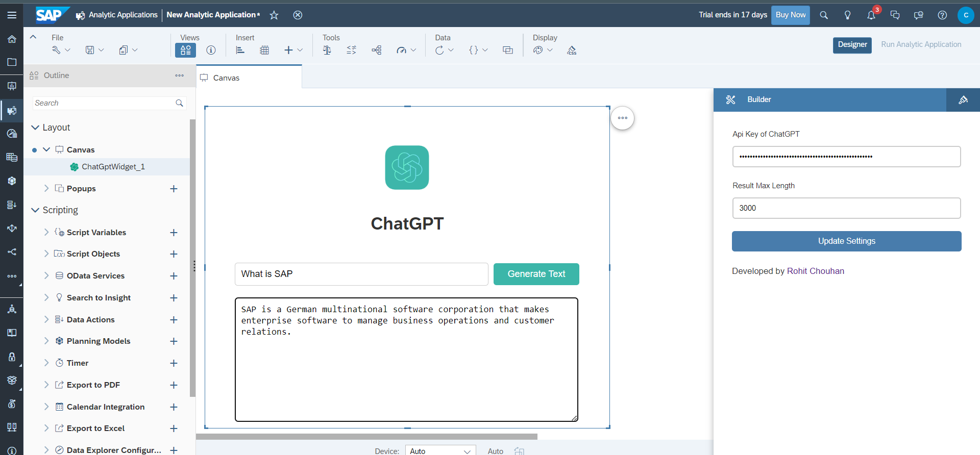Switch to Designer mode

click(x=852, y=45)
